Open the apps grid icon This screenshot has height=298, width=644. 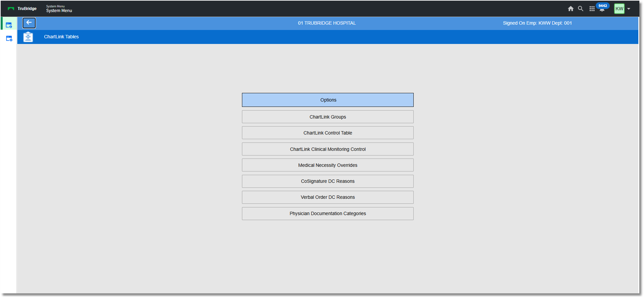click(592, 9)
